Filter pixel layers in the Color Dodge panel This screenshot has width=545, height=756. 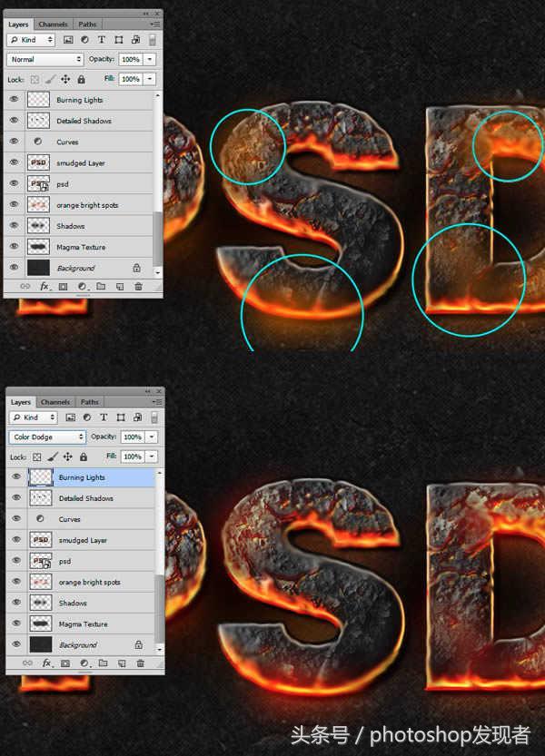(x=71, y=417)
